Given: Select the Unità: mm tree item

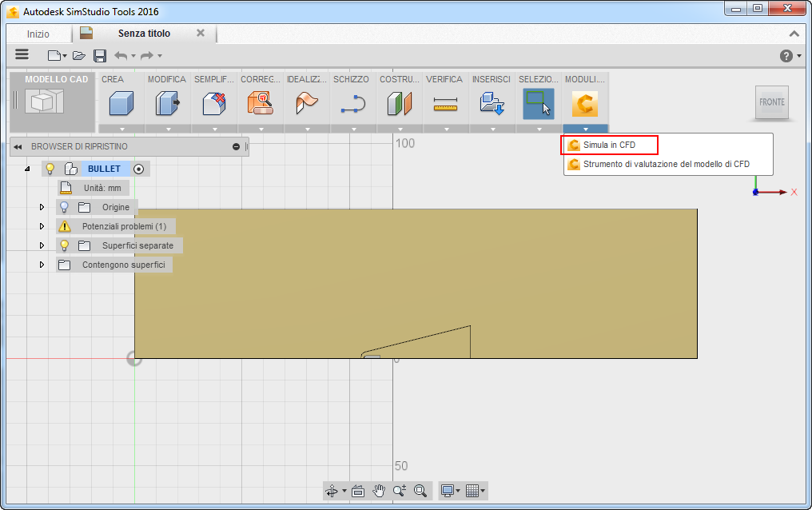Looking at the screenshot, I should tap(102, 188).
